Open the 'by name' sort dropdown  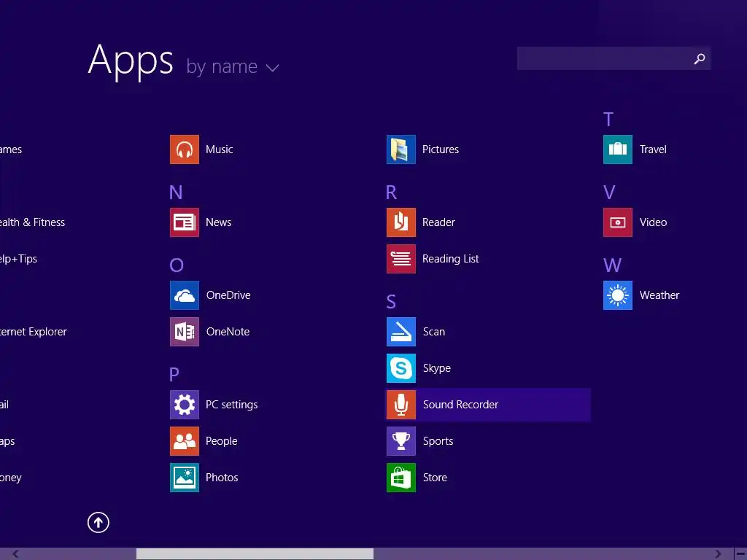tap(233, 66)
